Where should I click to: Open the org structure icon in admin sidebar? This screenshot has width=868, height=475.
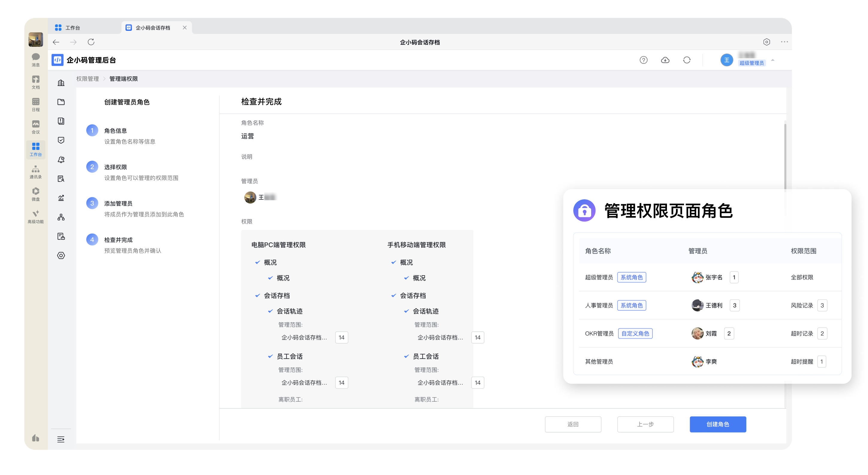pyautogui.click(x=61, y=217)
